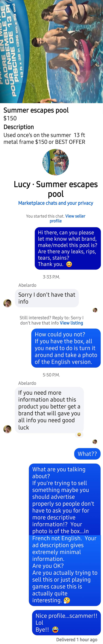Select the 'Nice profile...scammer!!' message bubble
The width and height of the screenshot is (103, 644).
[66, 622]
